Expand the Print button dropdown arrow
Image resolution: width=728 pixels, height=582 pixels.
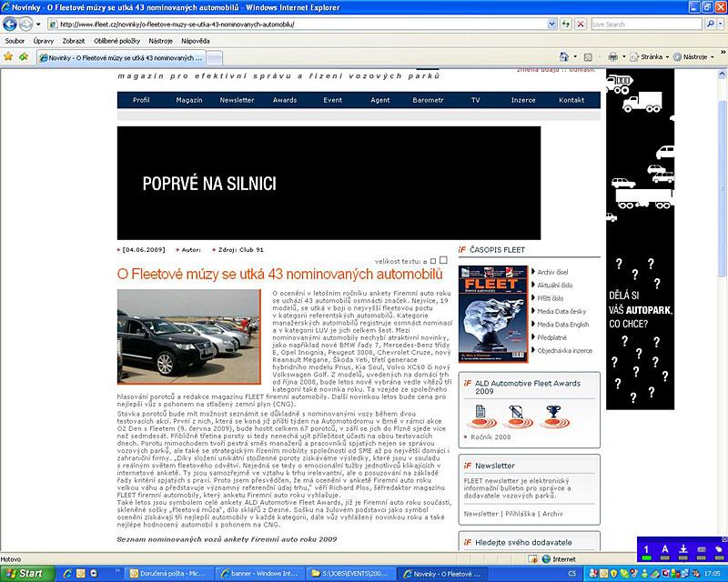(623, 56)
